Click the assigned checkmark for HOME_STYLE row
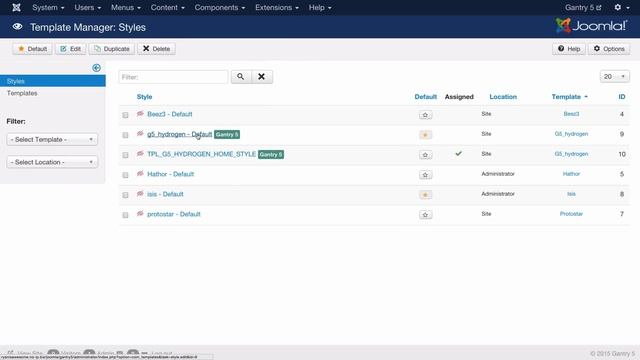Screen dimensions: 640x360 point(458,153)
